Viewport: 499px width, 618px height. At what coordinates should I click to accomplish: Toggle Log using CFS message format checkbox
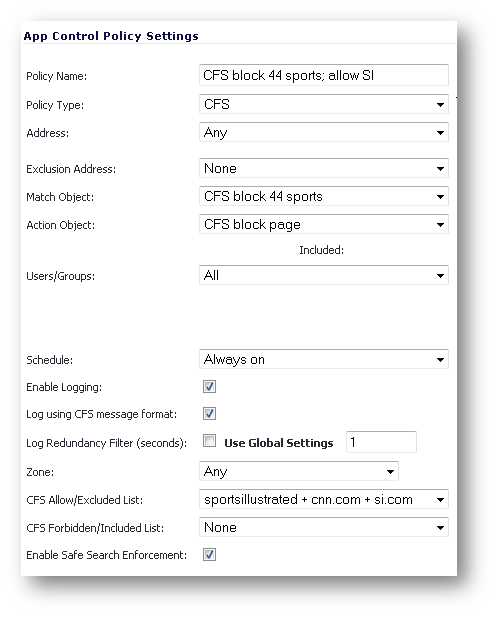point(209,414)
